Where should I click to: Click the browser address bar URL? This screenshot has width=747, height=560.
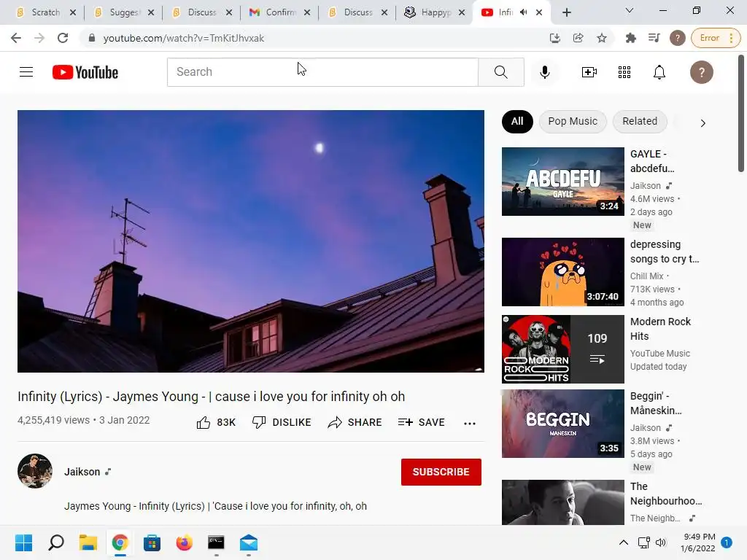183,38
